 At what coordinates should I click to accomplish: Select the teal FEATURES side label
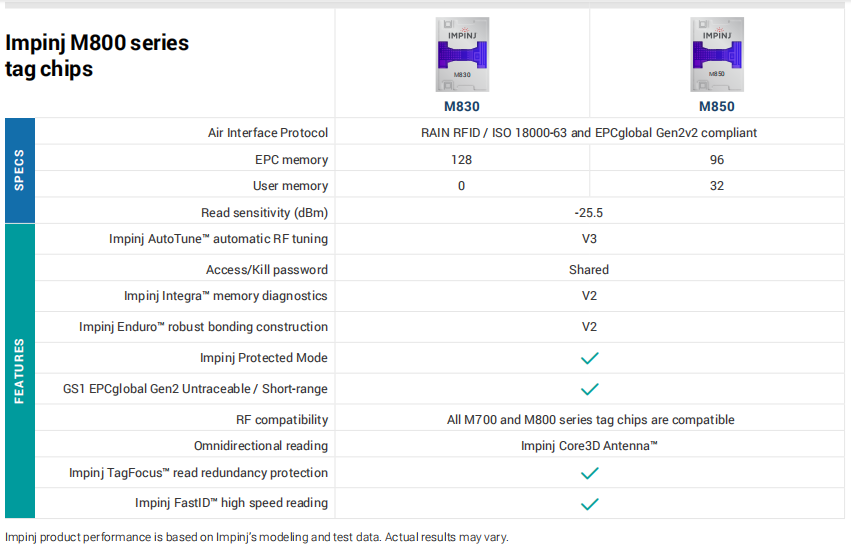coord(20,371)
